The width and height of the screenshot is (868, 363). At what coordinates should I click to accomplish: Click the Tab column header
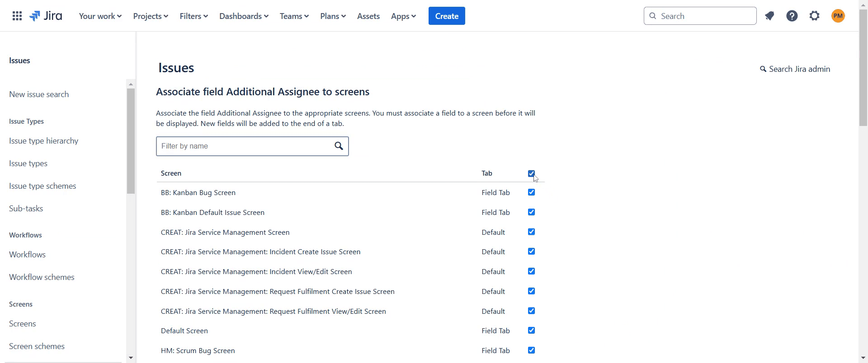(x=487, y=173)
